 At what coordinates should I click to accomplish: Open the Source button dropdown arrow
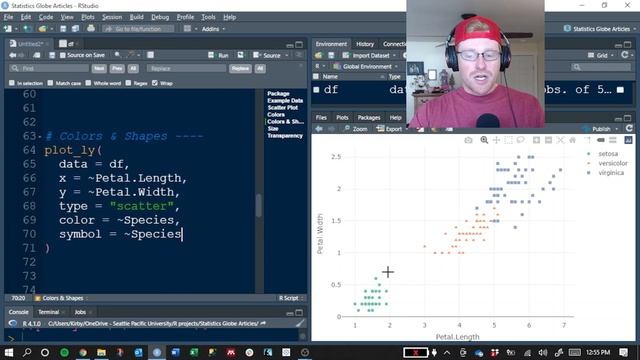(287, 55)
